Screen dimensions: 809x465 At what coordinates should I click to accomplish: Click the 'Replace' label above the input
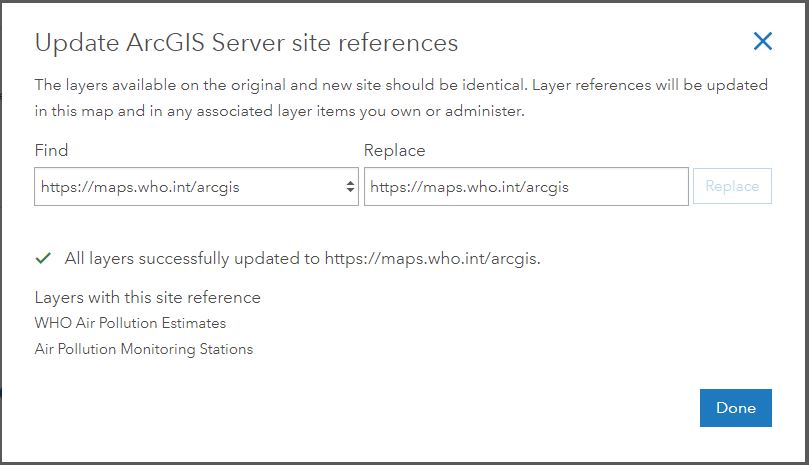[x=395, y=150]
